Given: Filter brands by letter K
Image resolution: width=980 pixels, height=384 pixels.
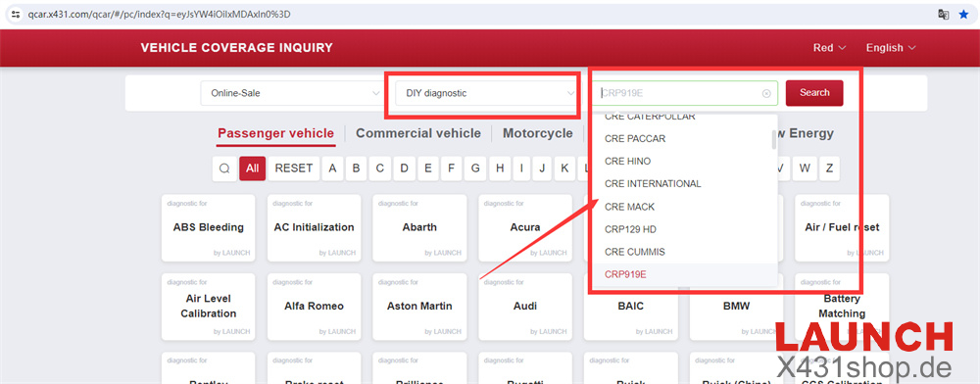Looking at the screenshot, I should 564,168.
